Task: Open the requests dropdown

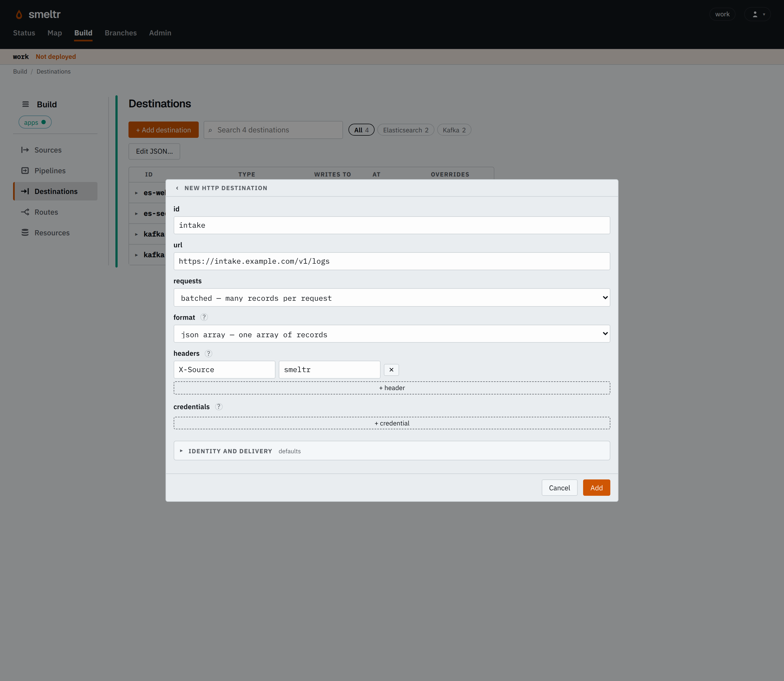Action: pos(392,298)
